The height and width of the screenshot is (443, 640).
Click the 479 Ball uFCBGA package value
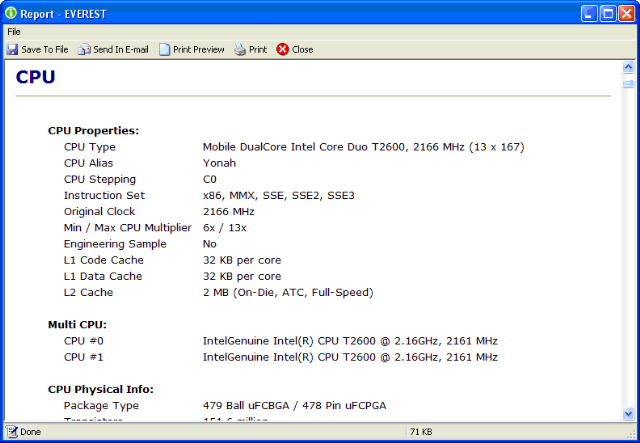point(294,405)
